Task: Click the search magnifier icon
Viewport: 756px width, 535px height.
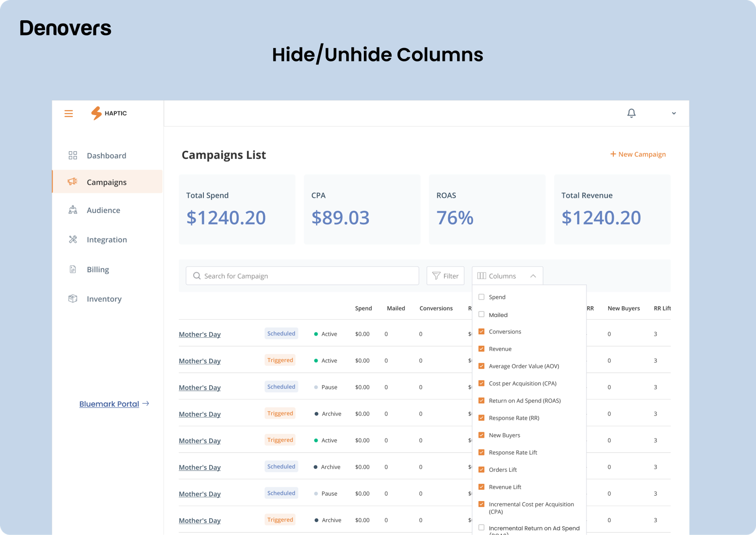Action: [197, 276]
